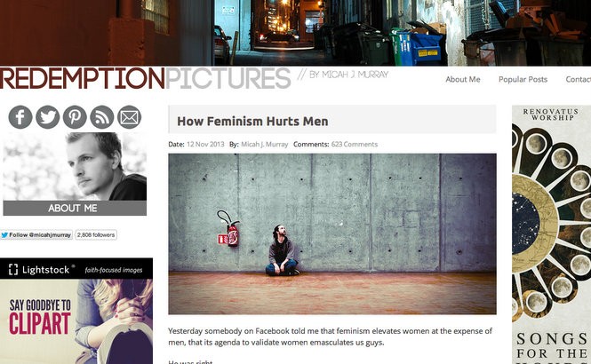591x364 pixels.
Task: View the 2,808 followers count
Action: coord(96,235)
